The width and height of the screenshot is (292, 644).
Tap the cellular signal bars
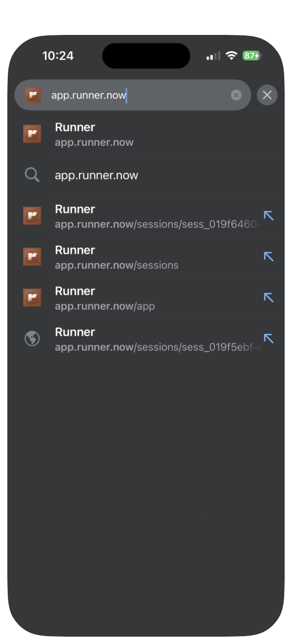click(213, 56)
